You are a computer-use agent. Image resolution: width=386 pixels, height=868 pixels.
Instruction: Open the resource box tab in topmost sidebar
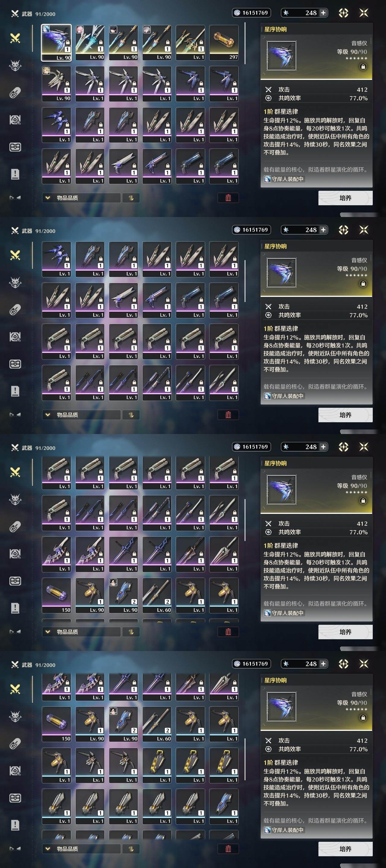click(x=15, y=147)
